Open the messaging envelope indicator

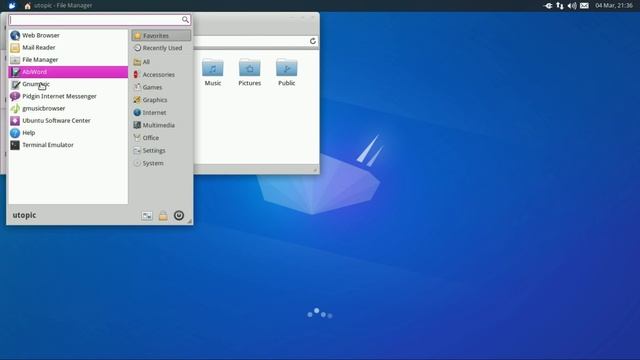584,6
